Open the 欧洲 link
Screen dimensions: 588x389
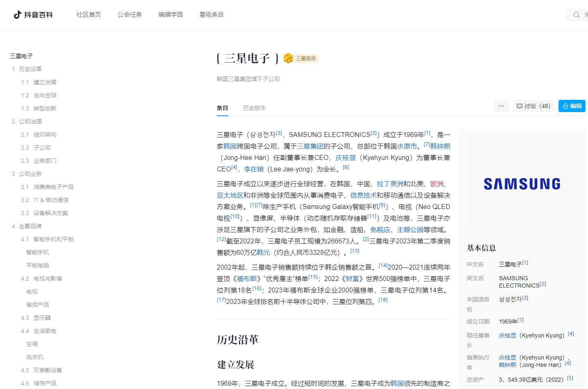pyautogui.click(x=437, y=184)
